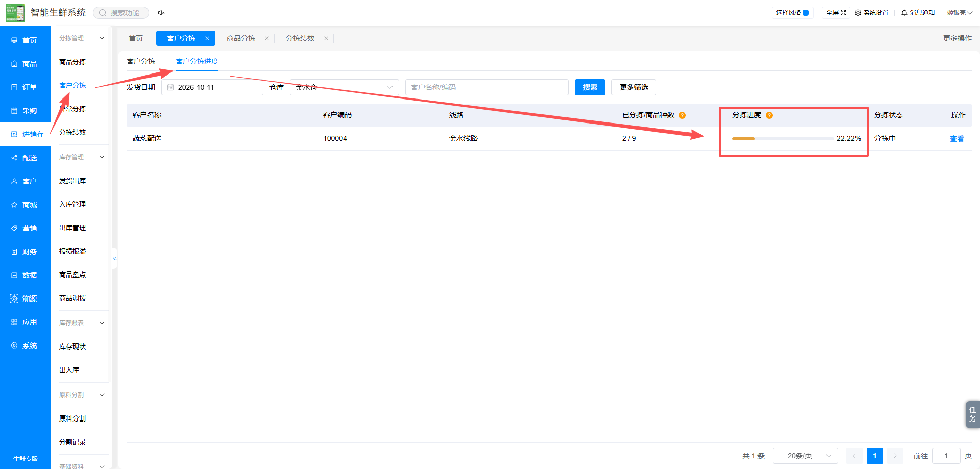Screen dimensions: 980x469
Task: Select page 1 in pagination
Action: click(875, 456)
